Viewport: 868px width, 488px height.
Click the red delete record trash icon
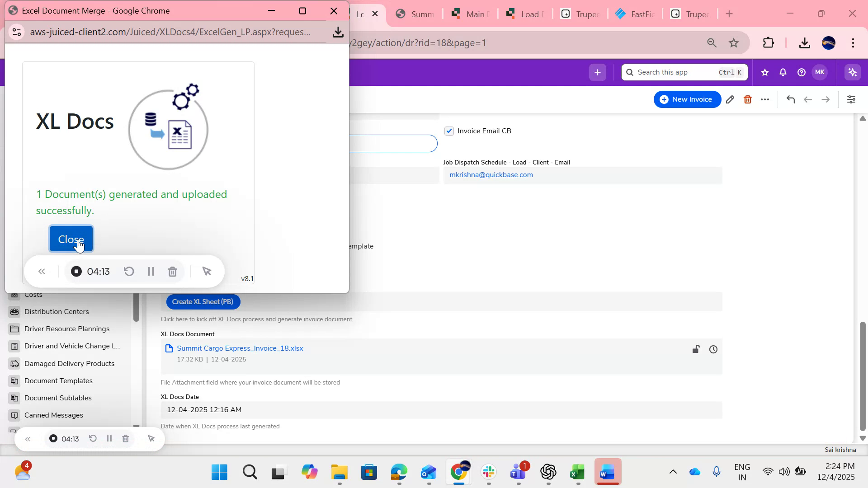coord(748,99)
